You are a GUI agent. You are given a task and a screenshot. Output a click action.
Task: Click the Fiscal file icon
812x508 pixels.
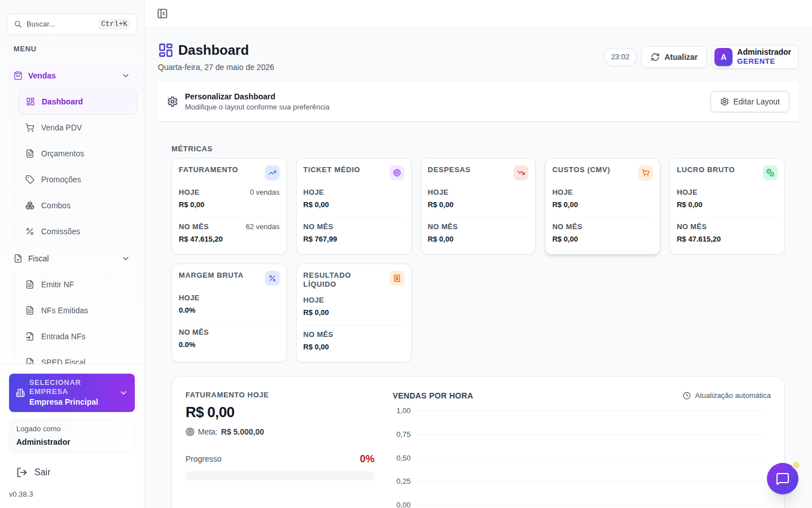(x=18, y=259)
